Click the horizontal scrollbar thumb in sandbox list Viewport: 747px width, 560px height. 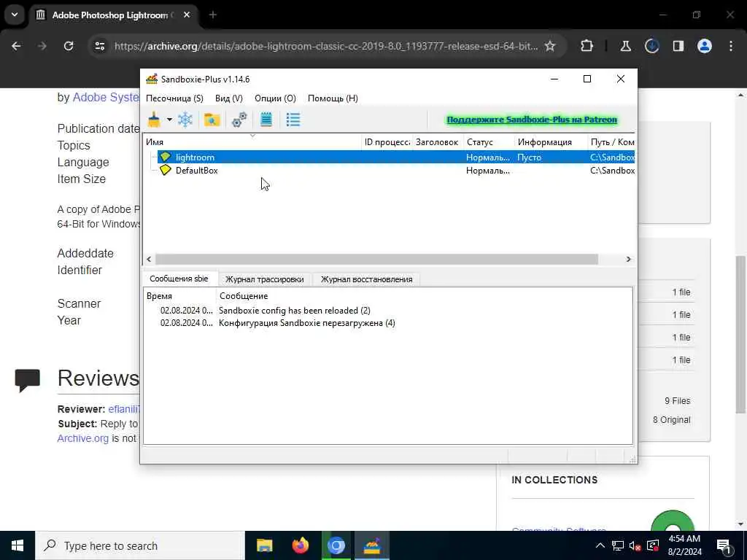[x=376, y=259]
